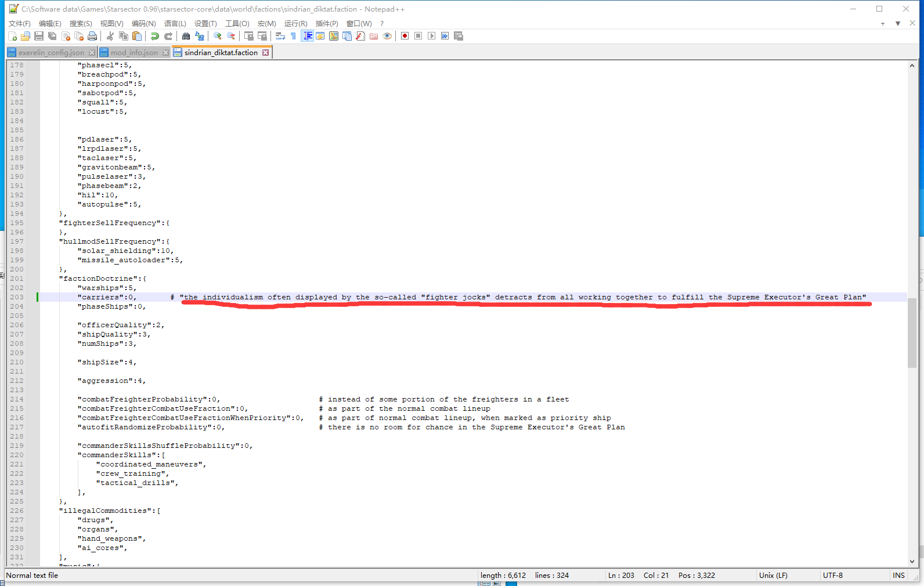Click the Zoom In magnifier icon
Viewport: 924px width, 586px height.
tap(218, 36)
